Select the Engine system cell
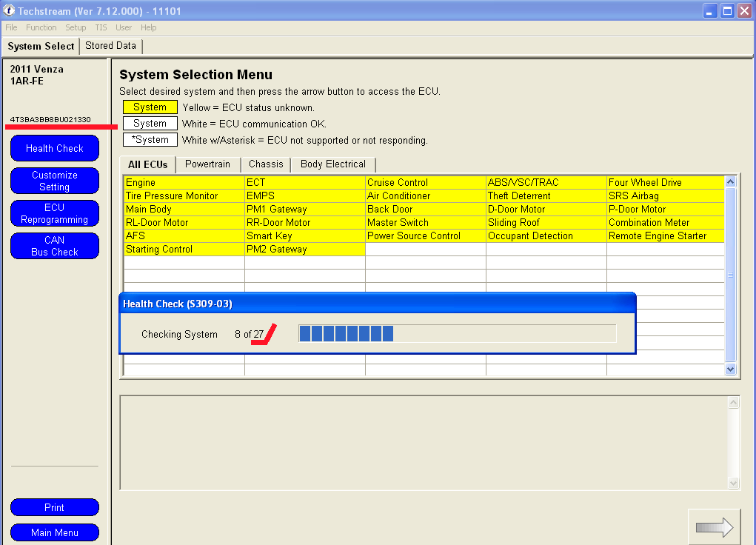 [184, 182]
